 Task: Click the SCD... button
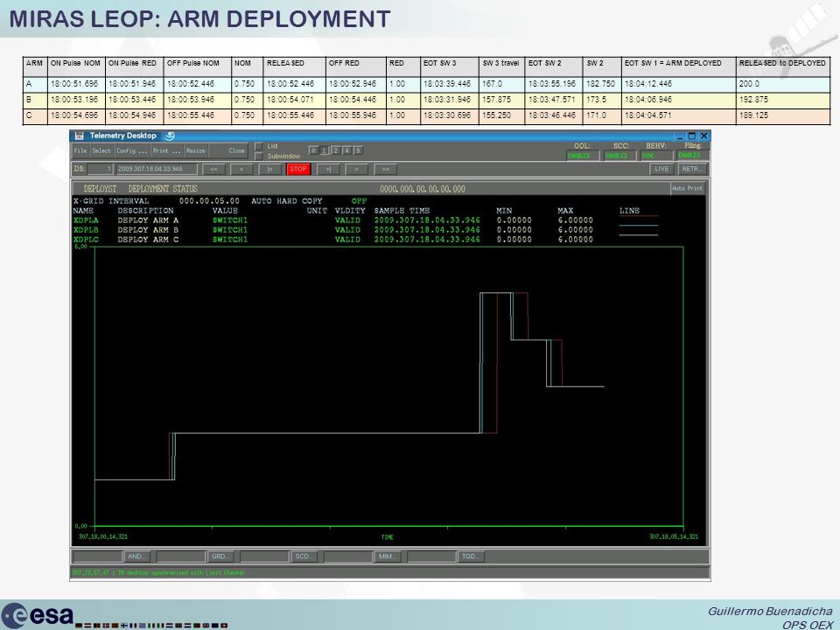pyautogui.click(x=304, y=556)
